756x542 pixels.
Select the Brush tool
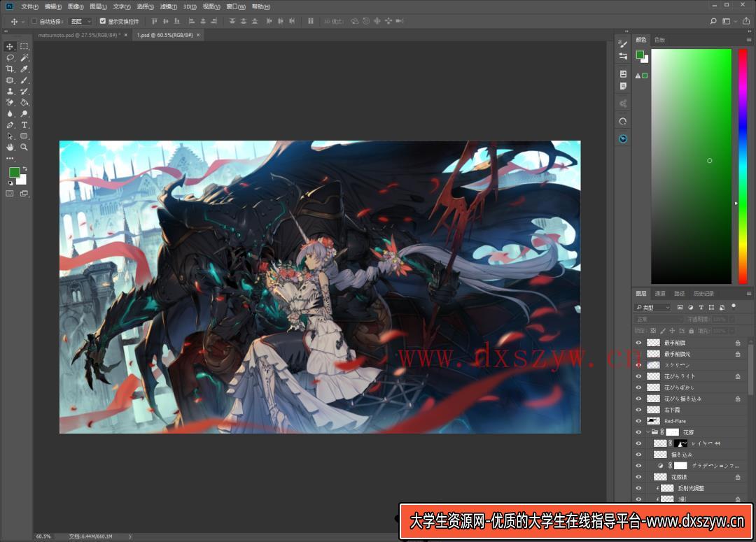[x=24, y=80]
